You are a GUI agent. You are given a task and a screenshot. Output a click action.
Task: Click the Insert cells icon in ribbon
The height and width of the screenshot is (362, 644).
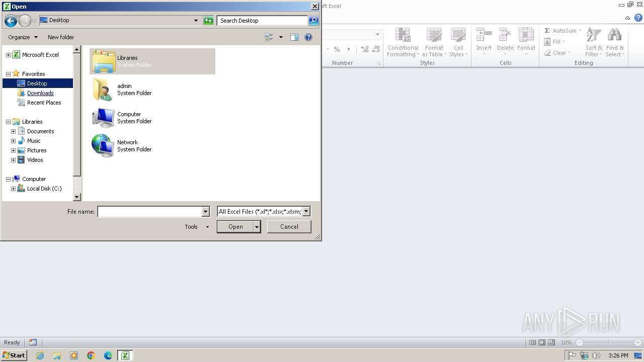click(x=484, y=35)
